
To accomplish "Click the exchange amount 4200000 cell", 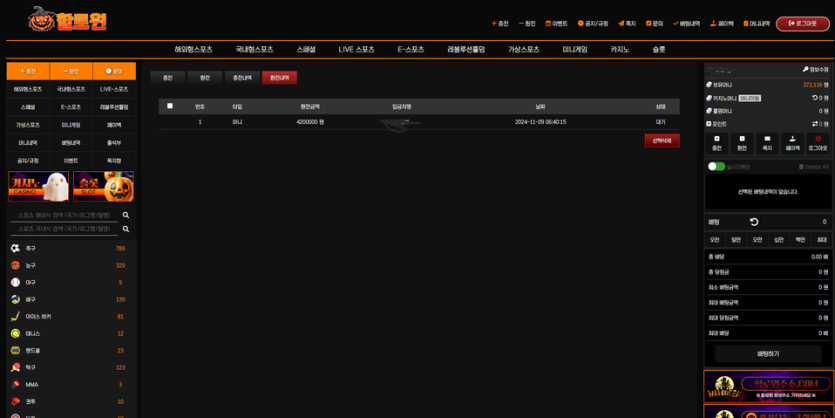I will (x=310, y=122).
